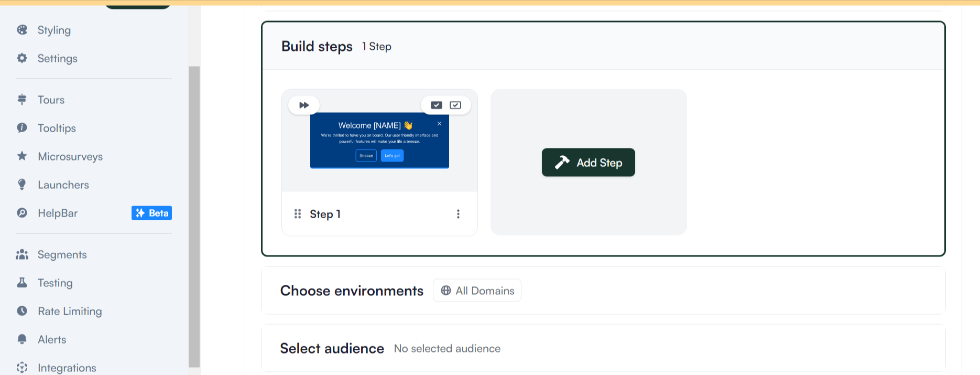Click the Testing flask icon
Viewport: 980px width, 375px height.
click(x=22, y=283)
